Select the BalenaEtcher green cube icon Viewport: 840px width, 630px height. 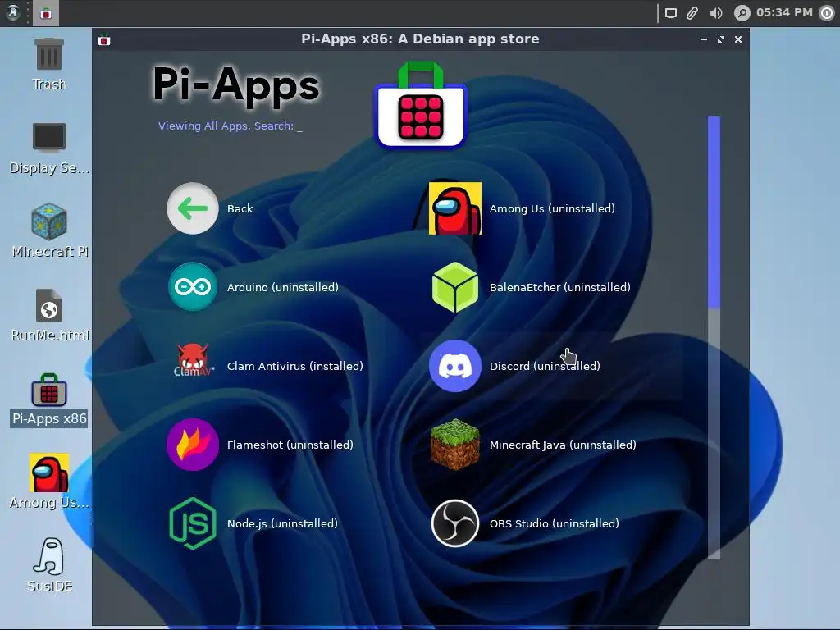click(x=454, y=287)
